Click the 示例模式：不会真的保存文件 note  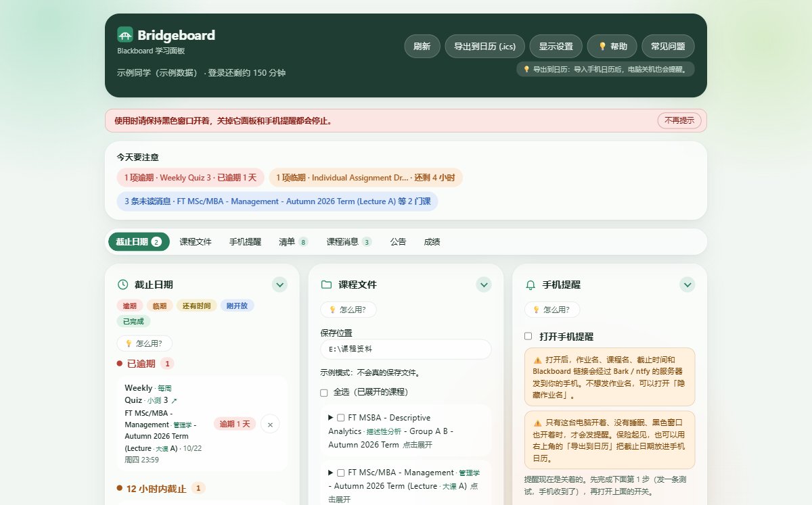pos(370,372)
